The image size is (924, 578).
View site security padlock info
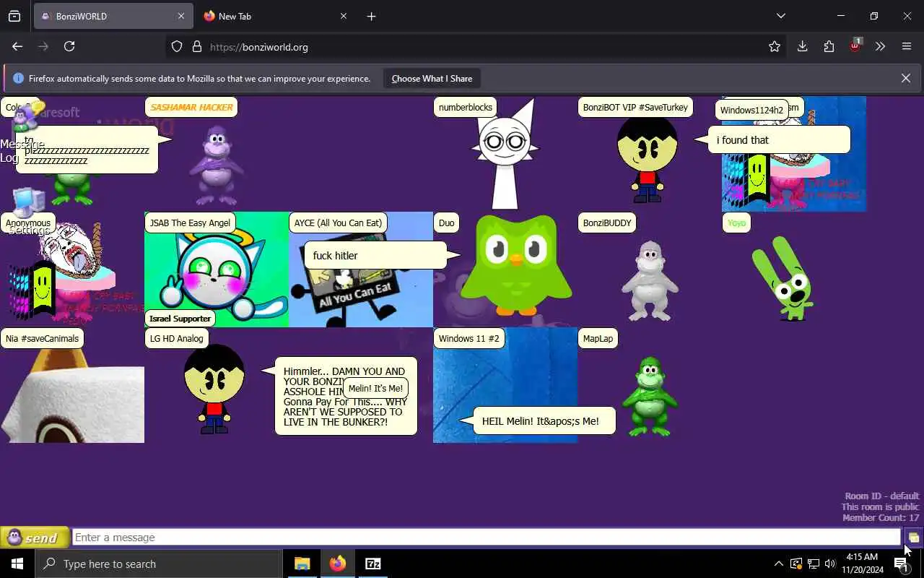pos(196,47)
